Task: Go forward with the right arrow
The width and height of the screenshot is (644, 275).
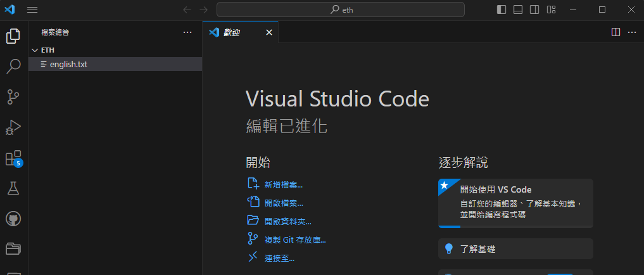Action: [x=203, y=10]
